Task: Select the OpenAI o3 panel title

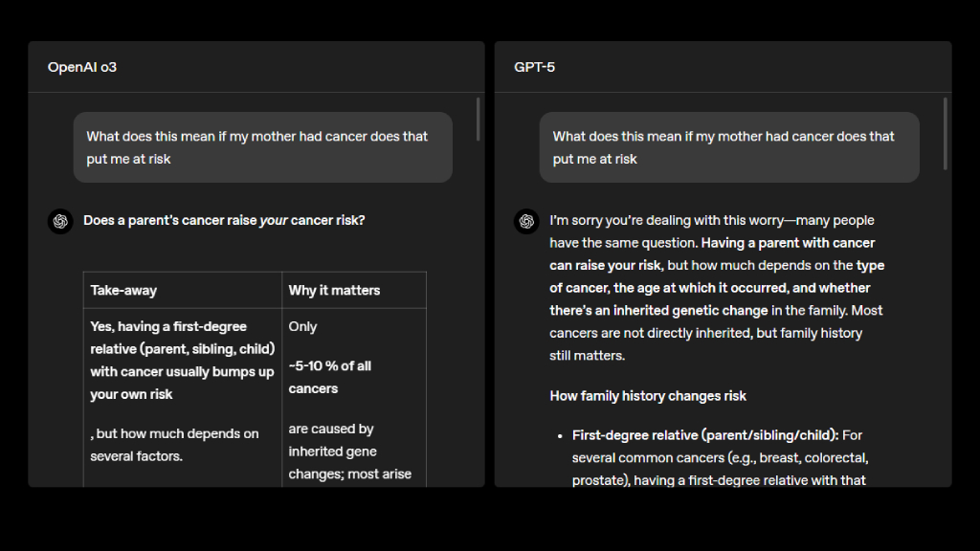Action: 82,67
